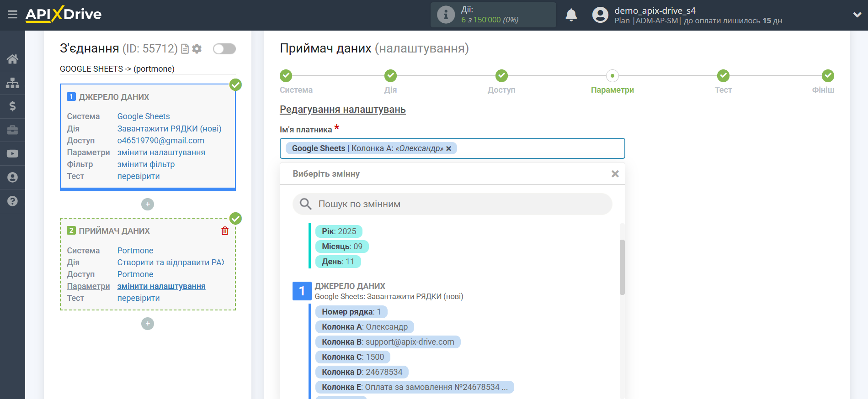Image resolution: width=868 pixels, height=399 pixels.
Task: Click the notification bell icon
Action: tap(571, 15)
